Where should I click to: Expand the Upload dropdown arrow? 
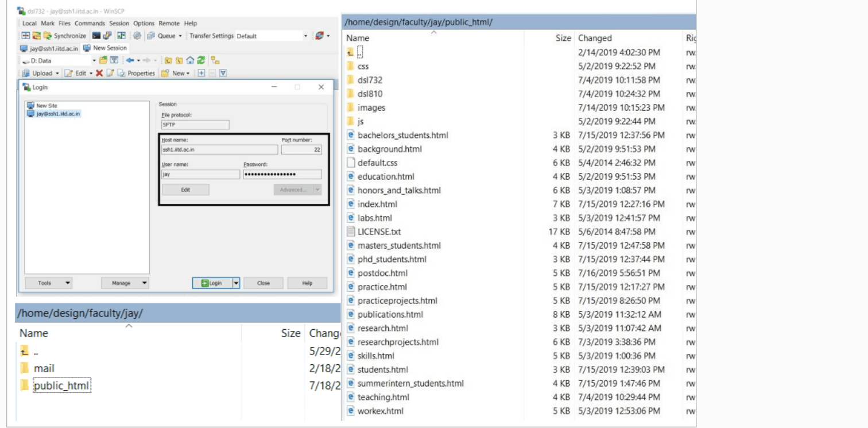57,74
